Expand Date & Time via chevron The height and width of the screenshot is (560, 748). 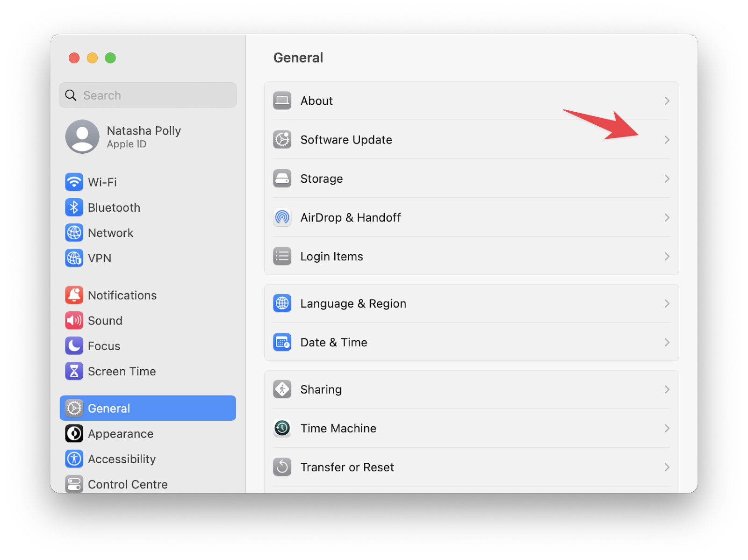coord(667,342)
